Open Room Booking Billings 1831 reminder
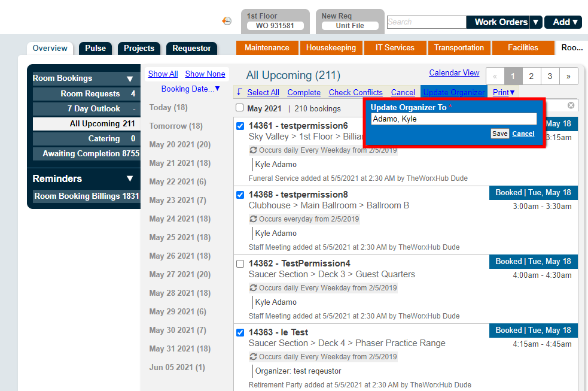This screenshot has width=588, height=391. point(86,196)
